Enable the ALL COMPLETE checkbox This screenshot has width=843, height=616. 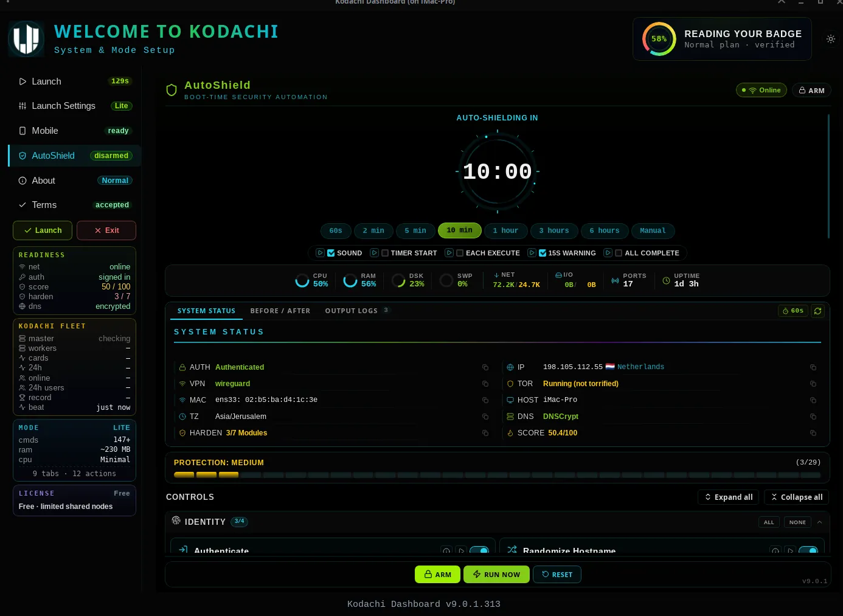[619, 253]
